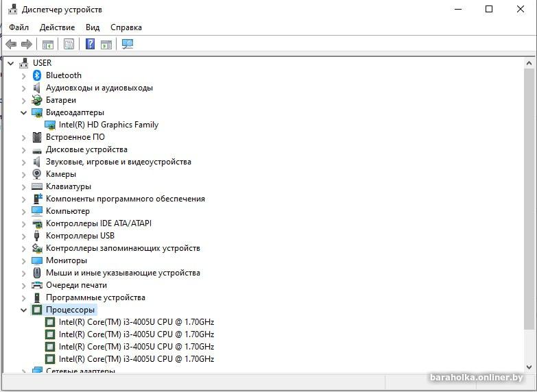Click the Forward arrow toolbar icon
This screenshot has width=537, height=392.
27,44
